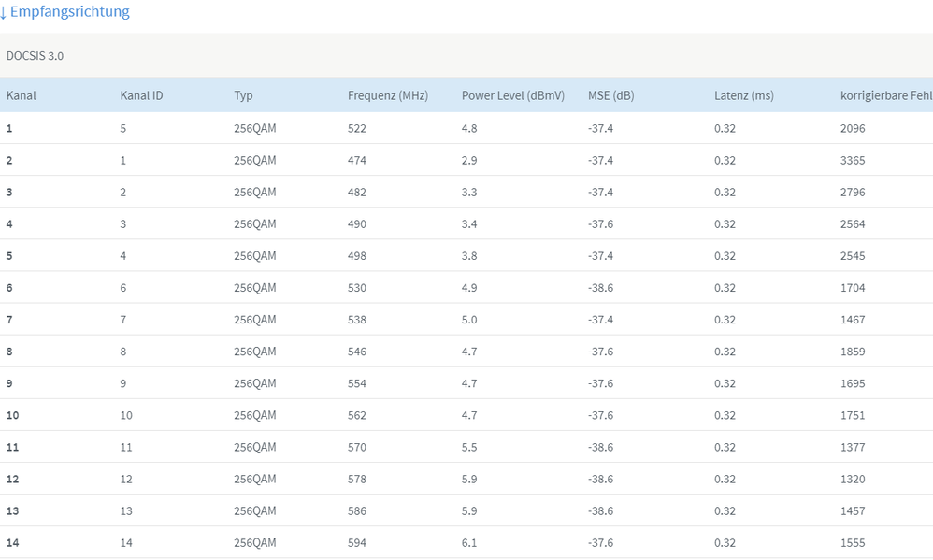Click the Latenz (ms) column header

coord(743,95)
